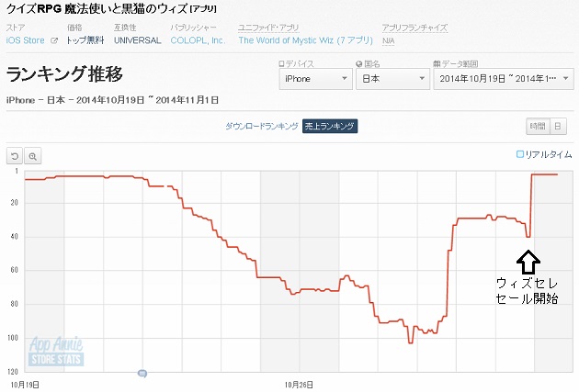Click the red ranking line at its peak
Viewport: 579px width, 392px height.
544,174
